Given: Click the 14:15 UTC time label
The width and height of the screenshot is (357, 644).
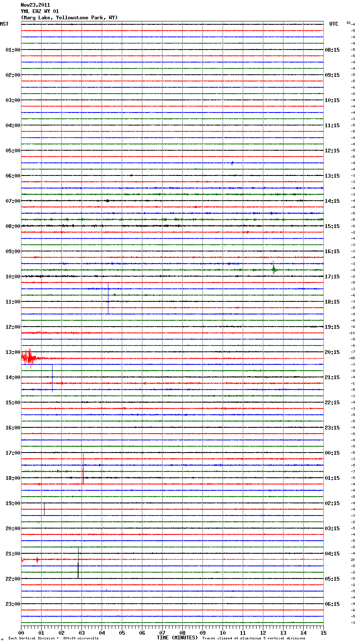Looking at the screenshot, I should 332,201.
